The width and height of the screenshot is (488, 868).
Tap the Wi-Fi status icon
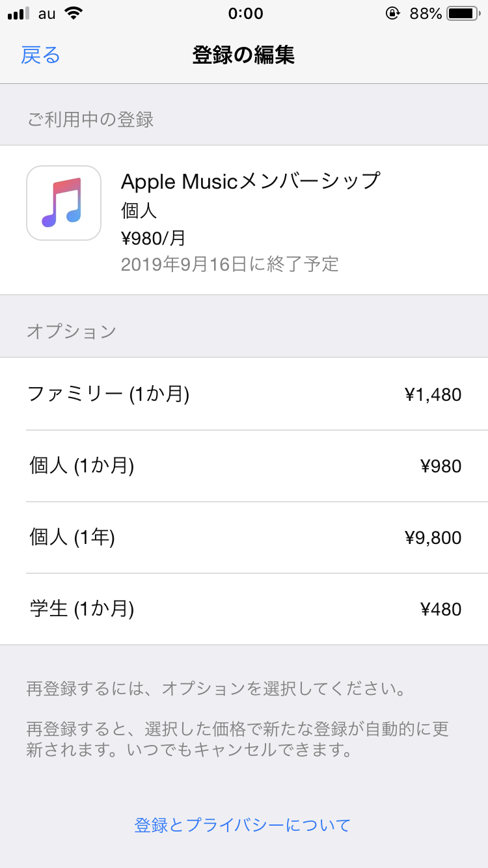(x=74, y=14)
